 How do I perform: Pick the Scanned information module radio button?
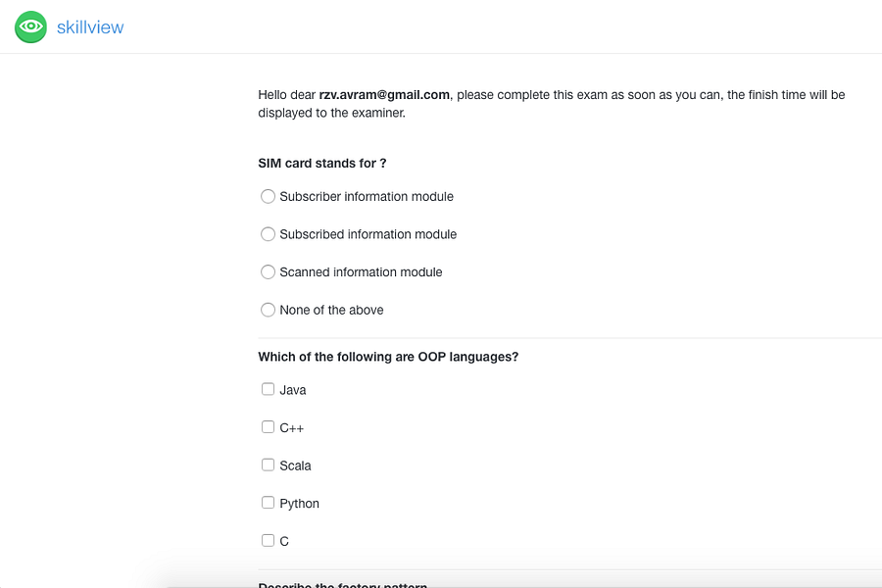point(268,271)
